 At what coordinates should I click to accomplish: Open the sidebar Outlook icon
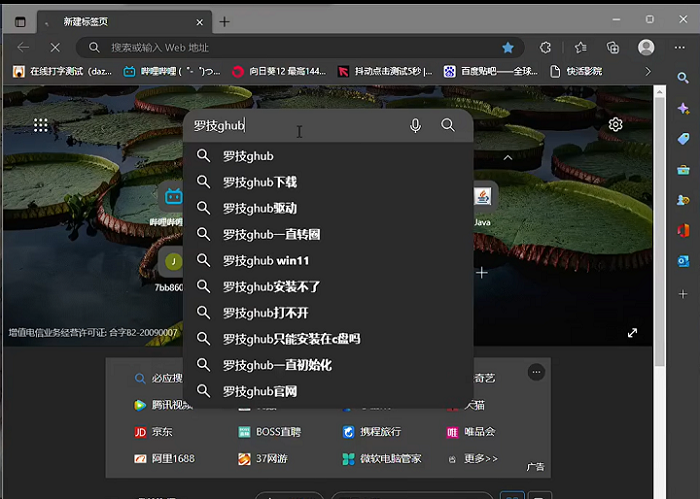click(683, 261)
